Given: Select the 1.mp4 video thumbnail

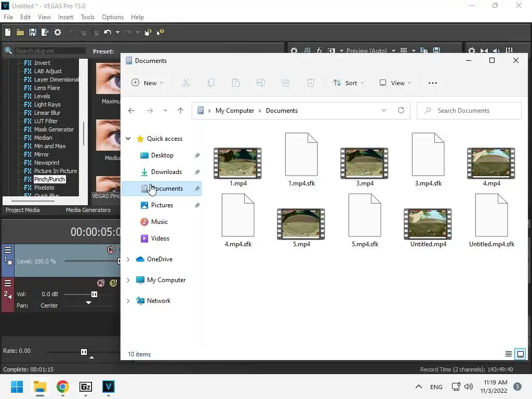Looking at the screenshot, I should pyautogui.click(x=237, y=163).
